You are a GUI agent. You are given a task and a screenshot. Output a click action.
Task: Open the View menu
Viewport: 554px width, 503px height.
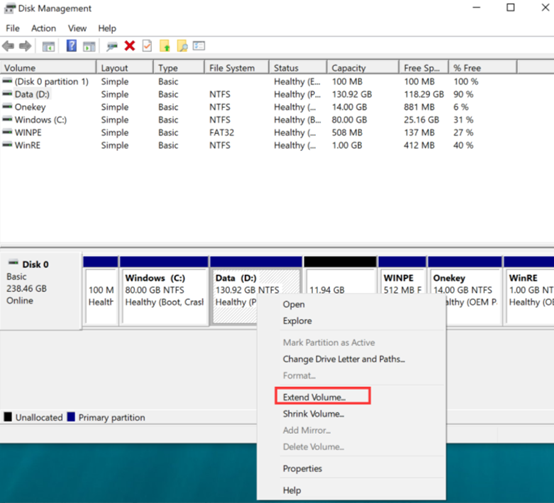pos(77,28)
